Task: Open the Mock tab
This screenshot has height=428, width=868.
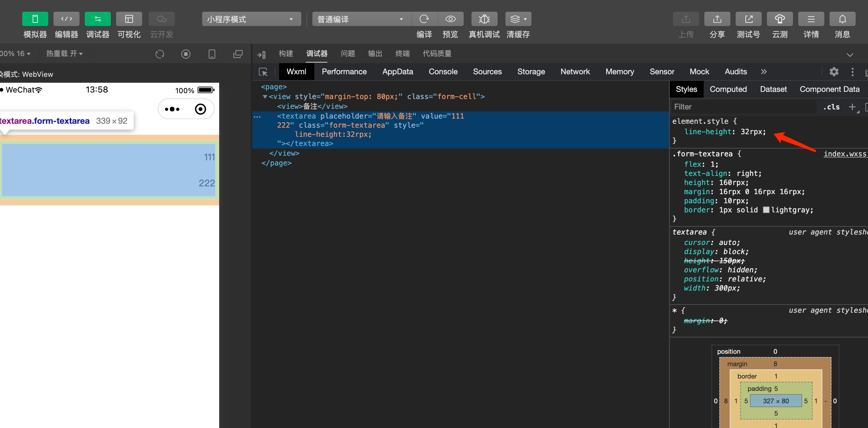Action: [699, 72]
